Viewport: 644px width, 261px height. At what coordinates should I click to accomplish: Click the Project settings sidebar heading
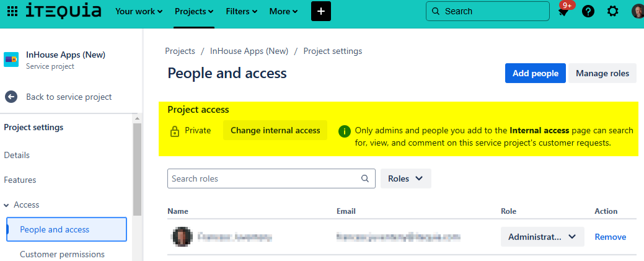point(33,128)
